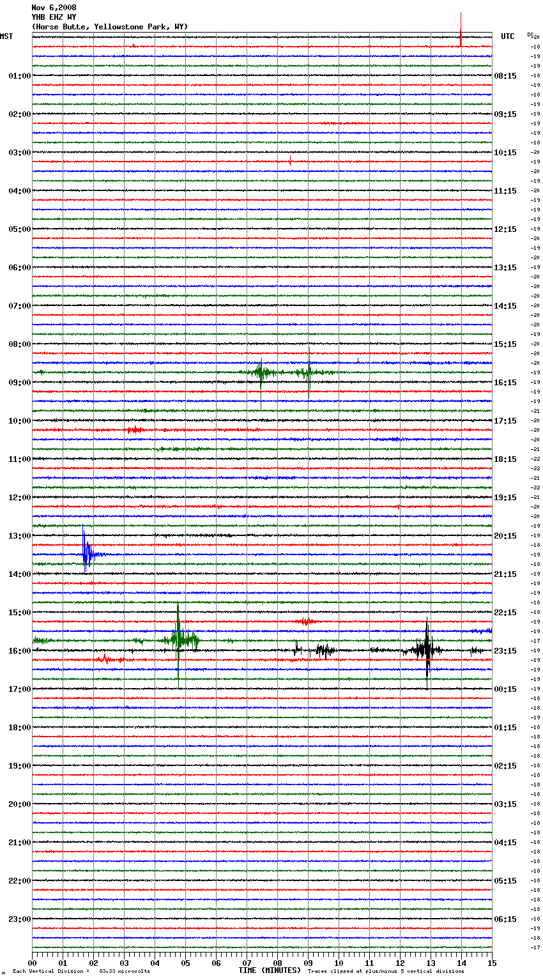Image resolution: width=543 pixels, height=980 pixels.
Task: Click the 'DC' column header
Action: click(x=530, y=34)
